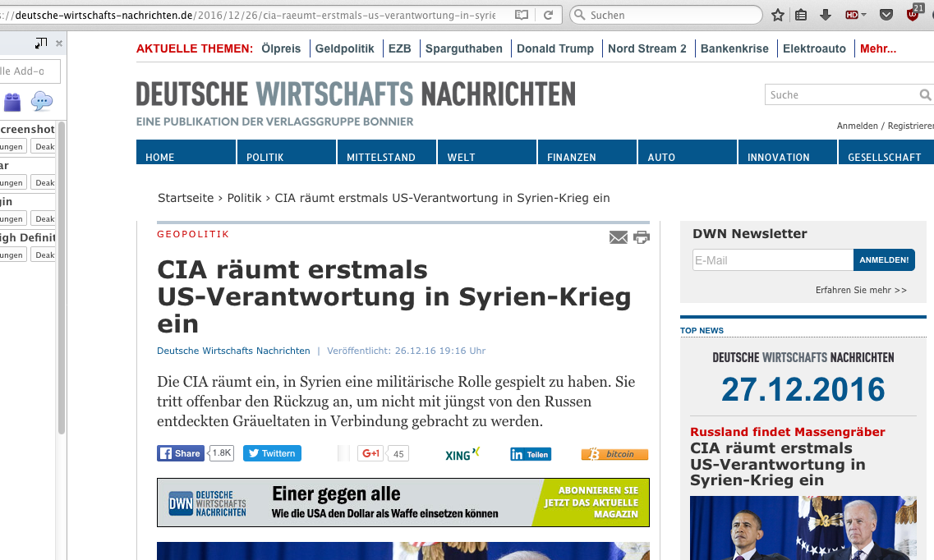Save page with the Pocket icon
This screenshot has width=934, height=560.
point(886,15)
